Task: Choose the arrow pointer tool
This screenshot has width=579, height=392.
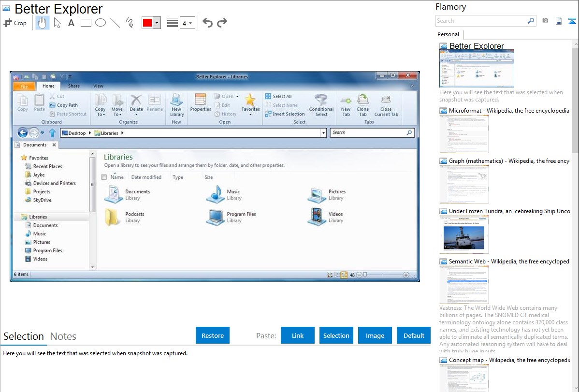Action: click(57, 23)
